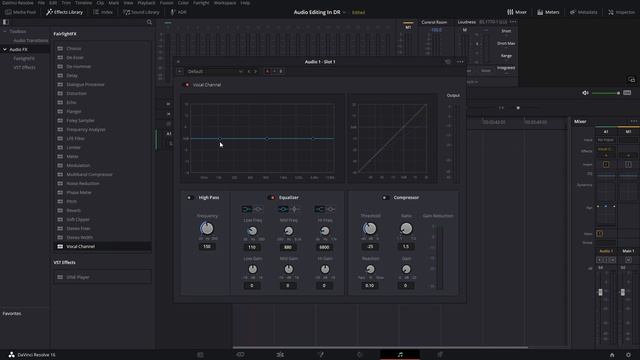
Task: Open the Audio 1 - Slot 1 options menu
Action: (460, 62)
